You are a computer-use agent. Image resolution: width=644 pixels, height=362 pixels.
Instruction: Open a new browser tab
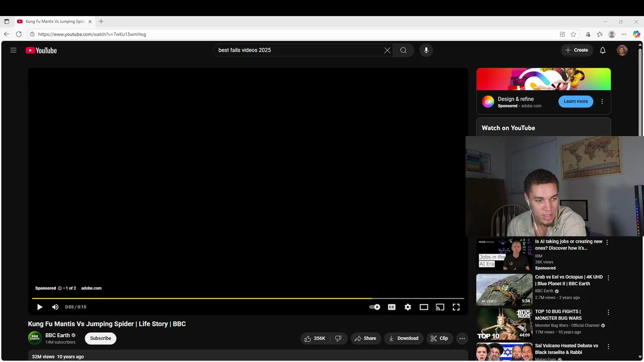point(101,22)
